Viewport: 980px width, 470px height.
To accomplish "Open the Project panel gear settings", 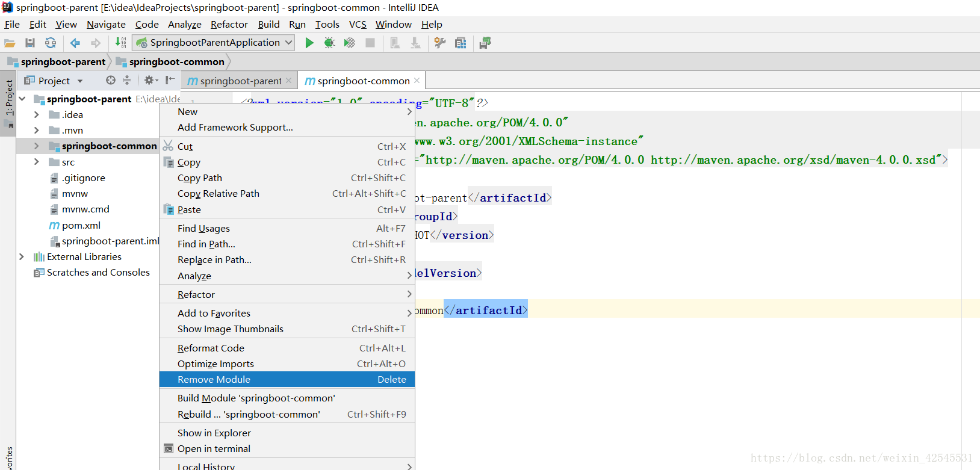I will (150, 80).
